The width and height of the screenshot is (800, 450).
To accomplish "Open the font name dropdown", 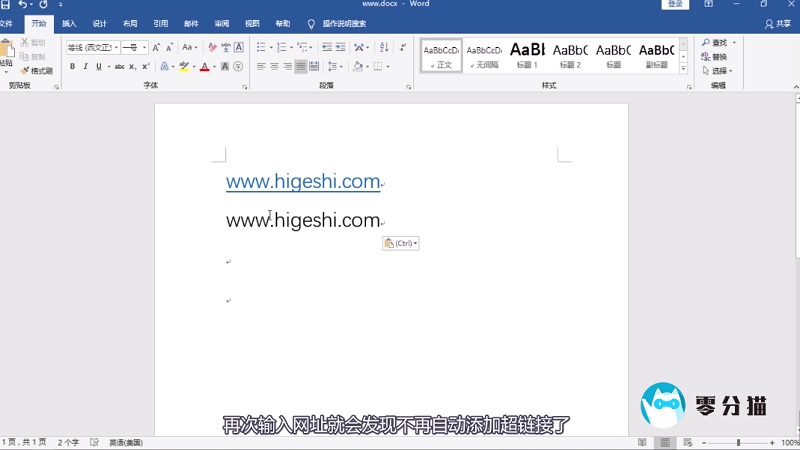I will click(116, 47).
